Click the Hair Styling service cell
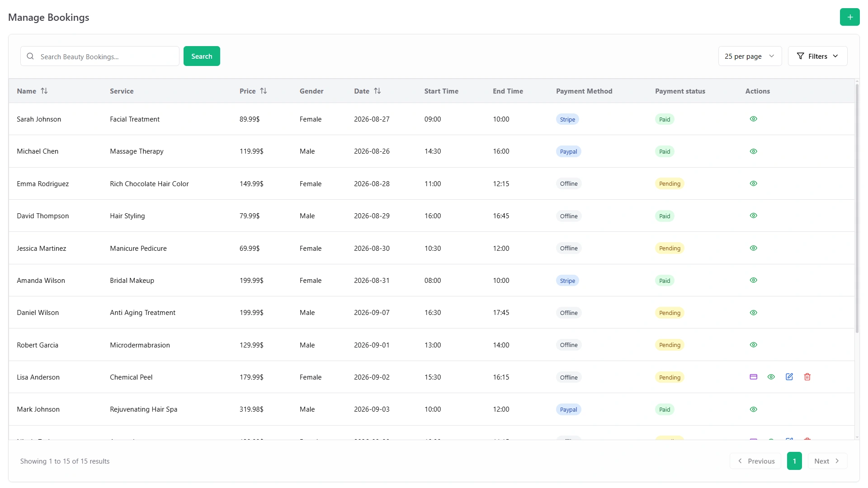This screenshot has height=488, width=868. [127, 216]
